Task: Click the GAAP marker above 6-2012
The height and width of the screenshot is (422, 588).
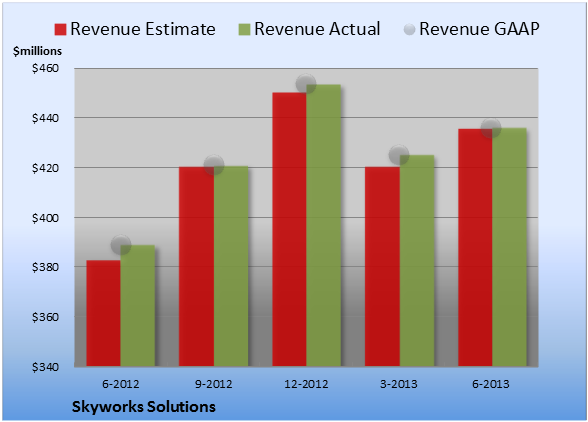Action: [121, 245]
